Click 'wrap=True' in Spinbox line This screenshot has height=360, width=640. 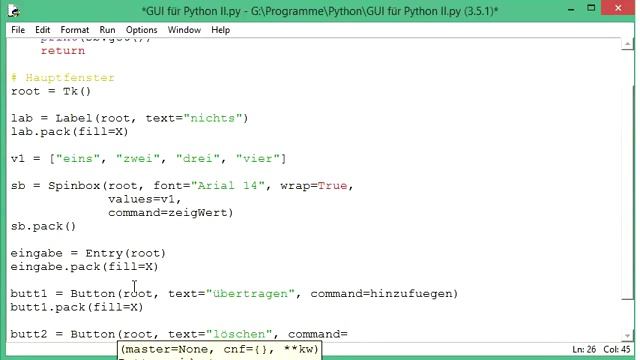tap(313, 185)
